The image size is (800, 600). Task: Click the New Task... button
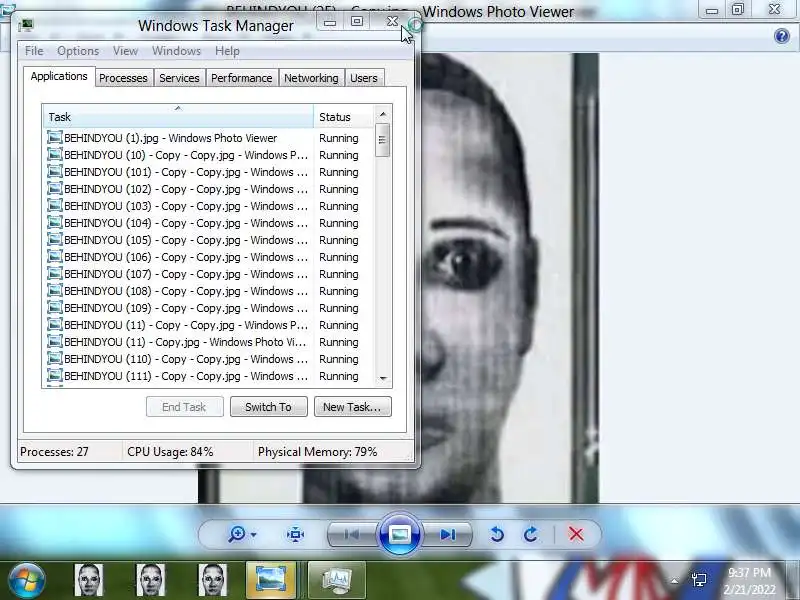[x=353, y=407]
